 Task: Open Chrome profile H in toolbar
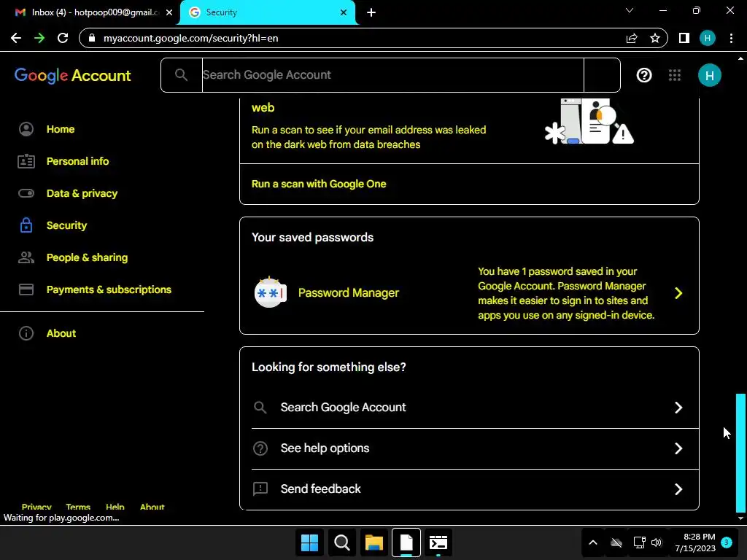pyautogui.click(x=708, y=38)
